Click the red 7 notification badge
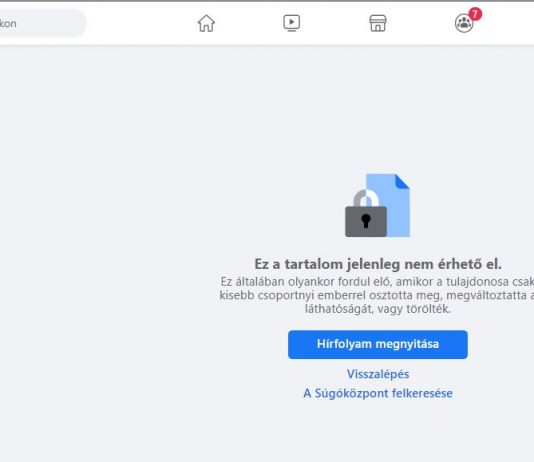This screenshot has height=462, width=534. [475, 14]
